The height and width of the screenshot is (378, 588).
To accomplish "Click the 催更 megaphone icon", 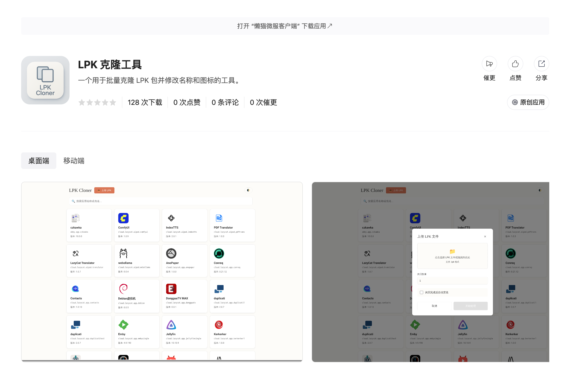I will pyautogui.click(x=489, y=64).
